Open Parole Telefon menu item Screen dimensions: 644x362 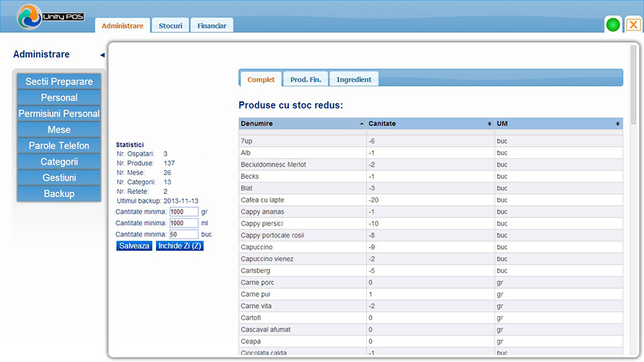click(59, 145)
